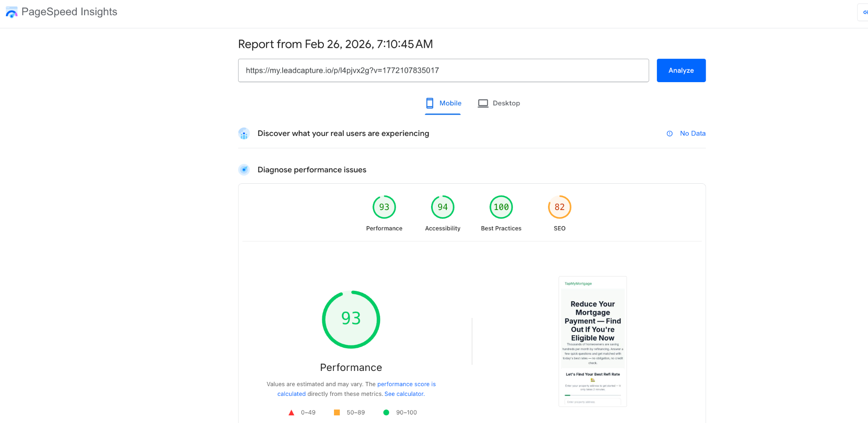Click the PageSpeed Insights logo icon
This screenshot has height=423, width=868.
[11, 12]
